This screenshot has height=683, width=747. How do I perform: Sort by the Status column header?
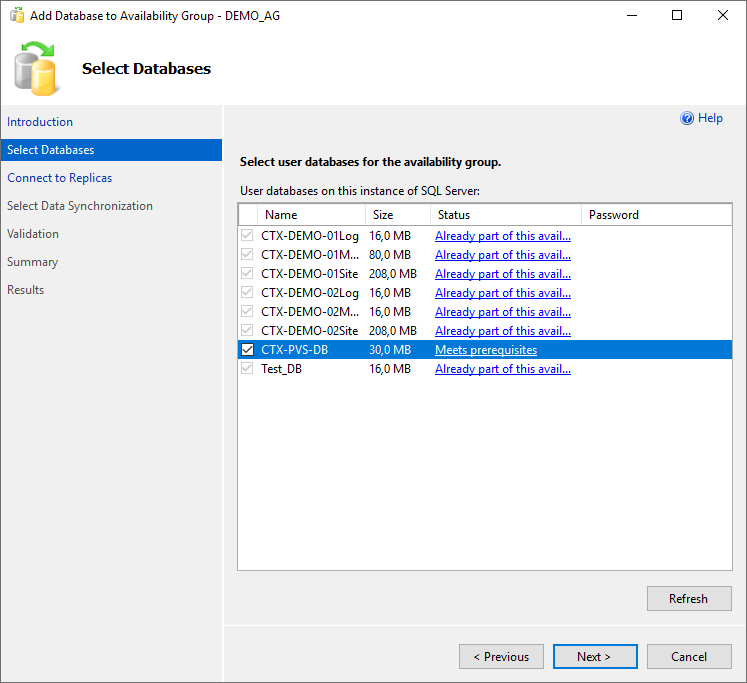pyautogui.click(x=506, y=215)
